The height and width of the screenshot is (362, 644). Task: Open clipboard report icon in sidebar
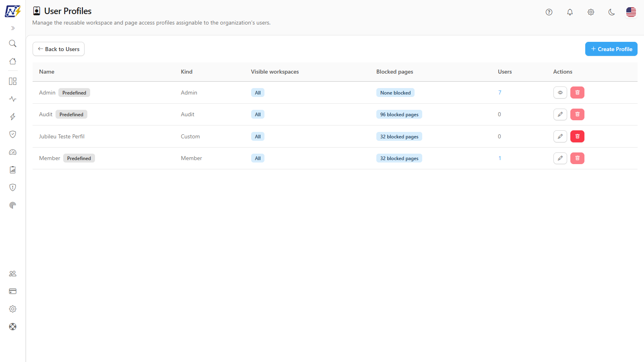point(13,170)
